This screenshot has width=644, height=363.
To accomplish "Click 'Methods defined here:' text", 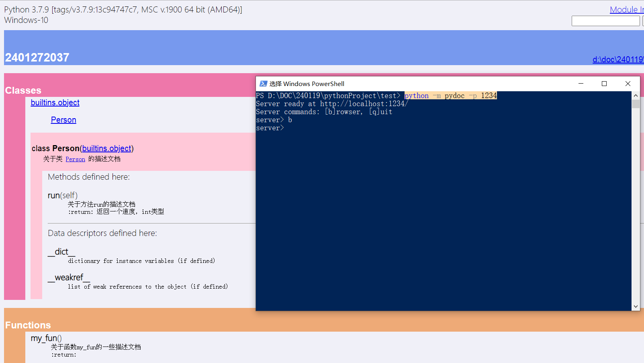I will (89, 177).
